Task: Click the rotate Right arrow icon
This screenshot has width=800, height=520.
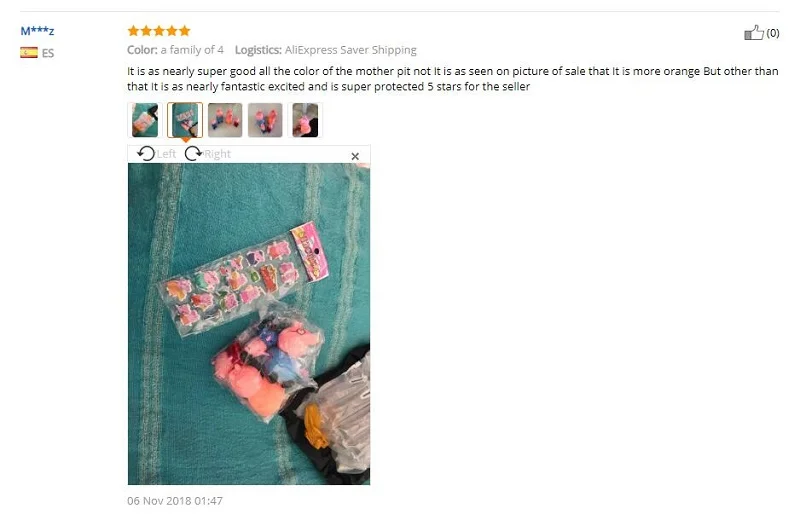Action: (193, 153)
